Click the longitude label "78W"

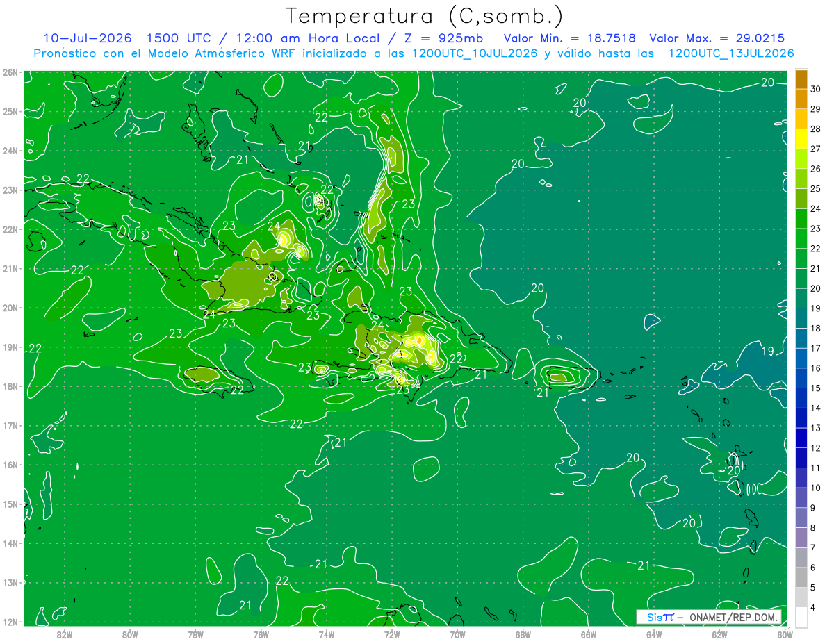(195, 634)
